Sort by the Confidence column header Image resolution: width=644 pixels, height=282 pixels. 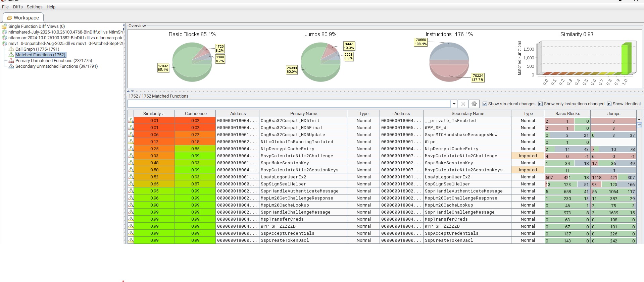click(195, 114)
